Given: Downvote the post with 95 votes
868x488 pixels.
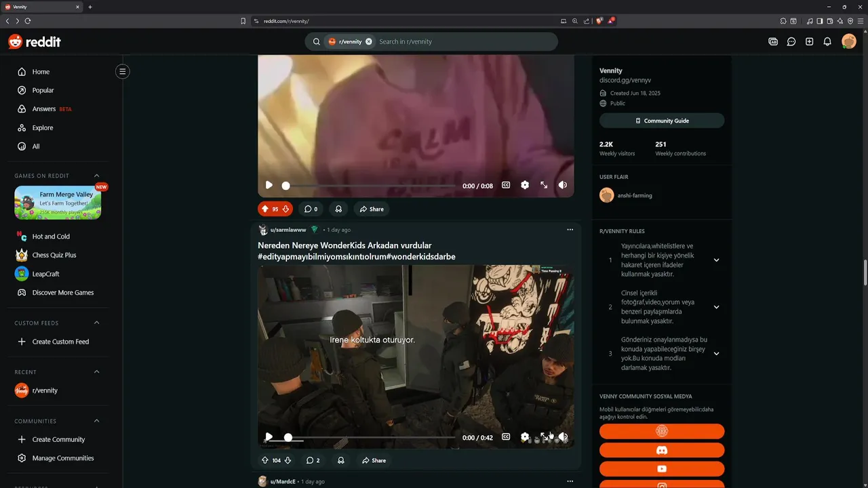Looking at the screenshot, I should click(286, 209).
